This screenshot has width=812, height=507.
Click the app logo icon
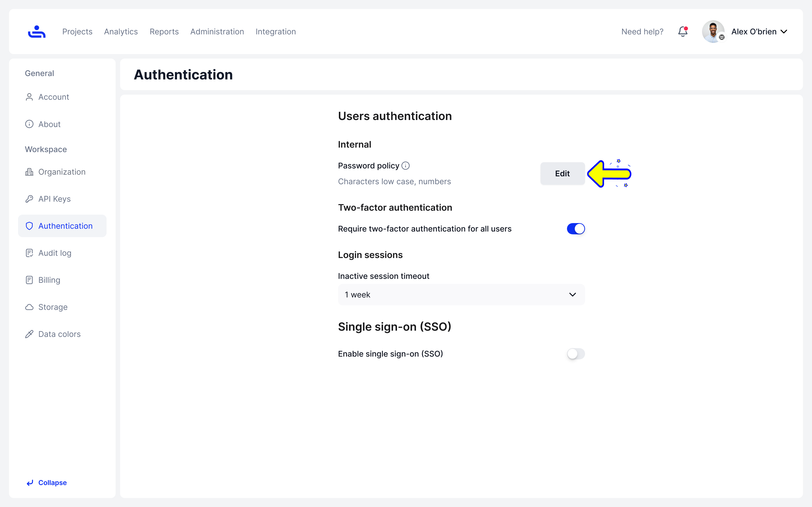tap(37, 32)
